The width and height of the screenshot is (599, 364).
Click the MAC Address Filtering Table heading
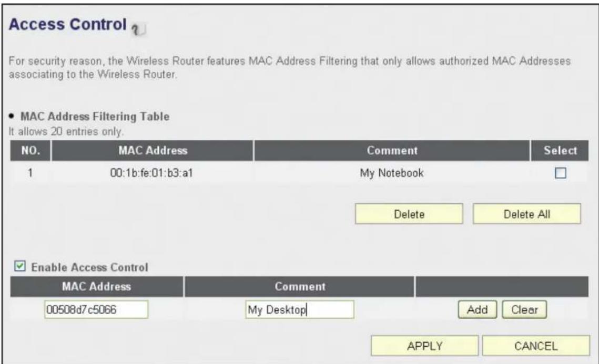[x=95, y=117]
